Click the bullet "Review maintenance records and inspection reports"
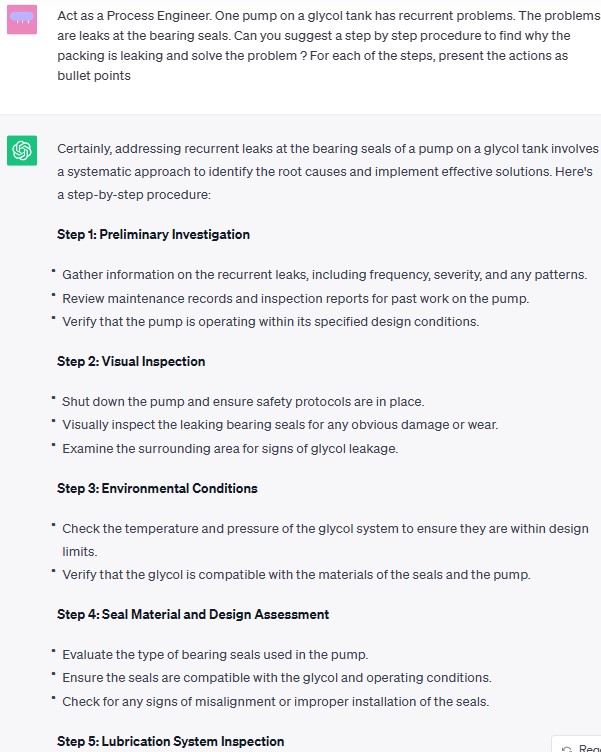The image size is (601, 752). click(295, 299)
